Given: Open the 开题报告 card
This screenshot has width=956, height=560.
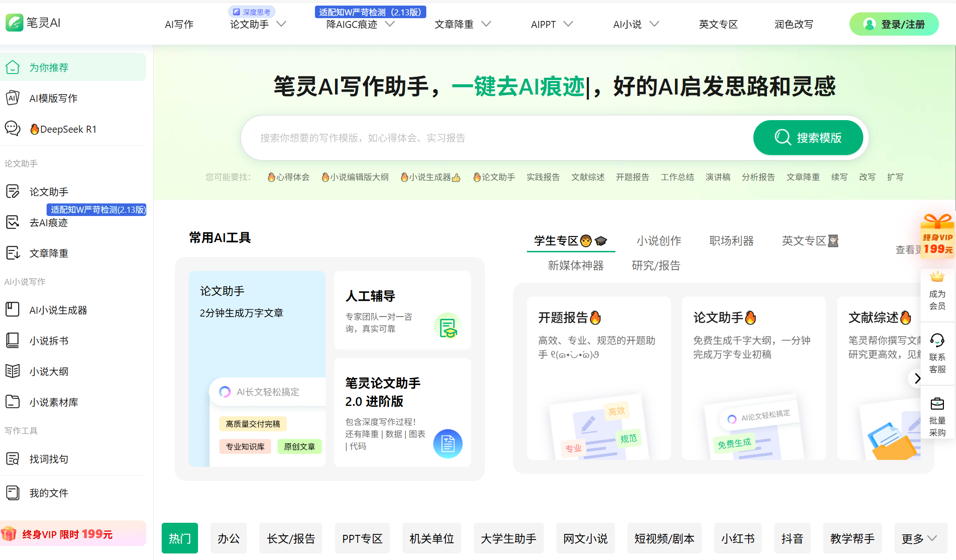Looking at the screenshot, I should click(x=599, y=378).
